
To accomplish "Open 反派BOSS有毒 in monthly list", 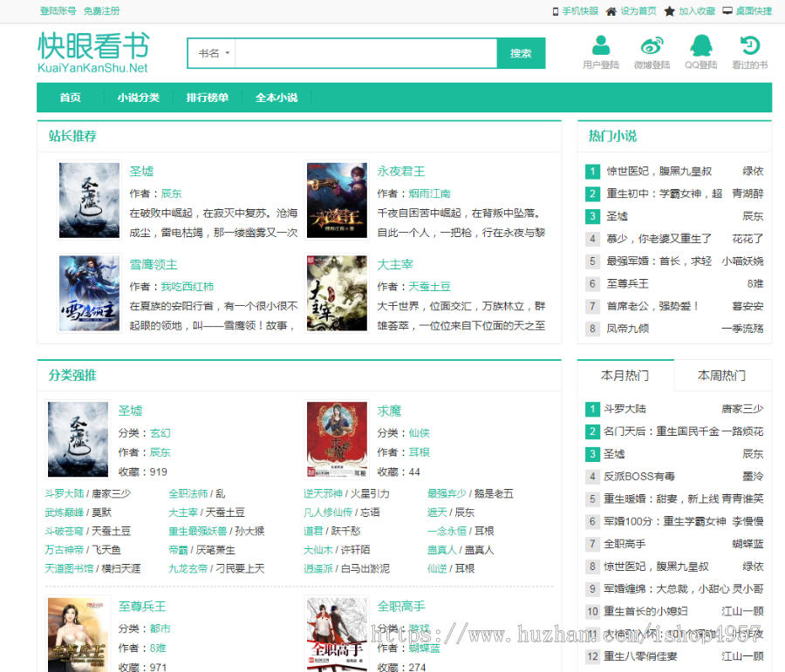I will [639, 477].
